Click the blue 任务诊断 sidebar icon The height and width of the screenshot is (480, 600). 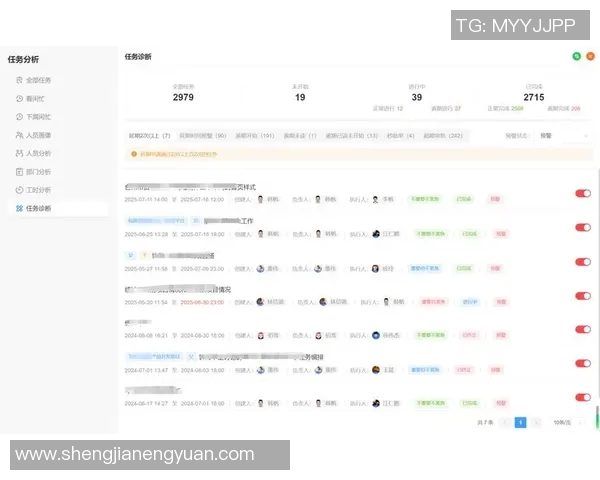click(20, 208)
